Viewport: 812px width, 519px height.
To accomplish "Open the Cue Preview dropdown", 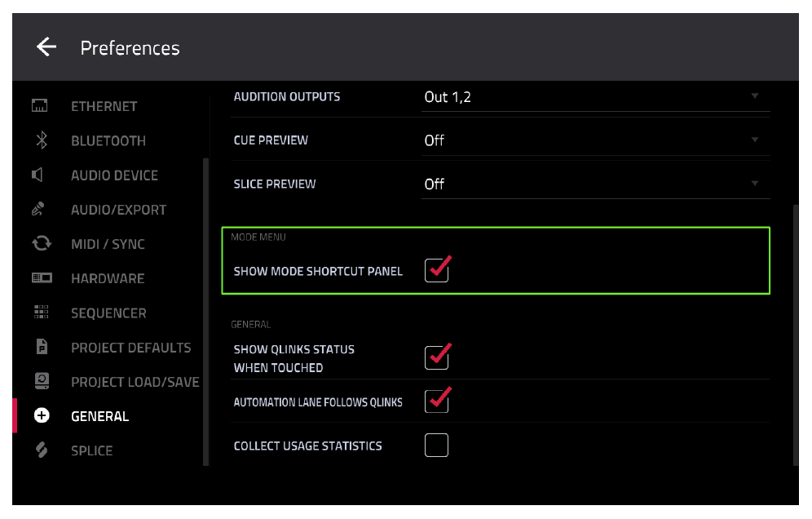I will (595, 140).
